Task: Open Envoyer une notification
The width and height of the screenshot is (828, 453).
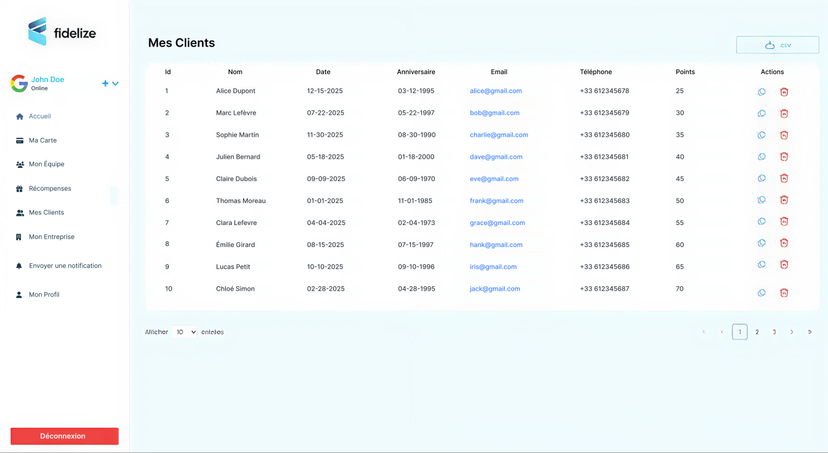Action: (x=59, y=266)
